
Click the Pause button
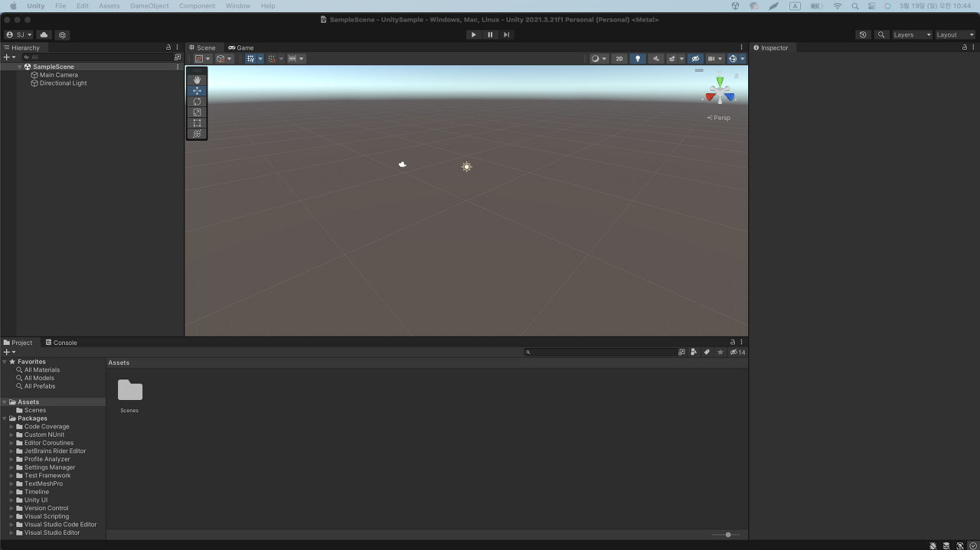click(x=490, y=34)
